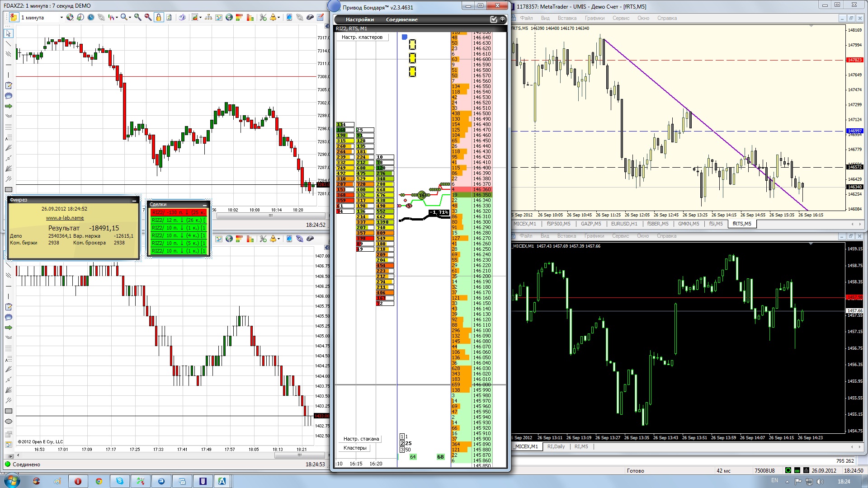Select volume preset 2 box with value 25

[402, 443]
